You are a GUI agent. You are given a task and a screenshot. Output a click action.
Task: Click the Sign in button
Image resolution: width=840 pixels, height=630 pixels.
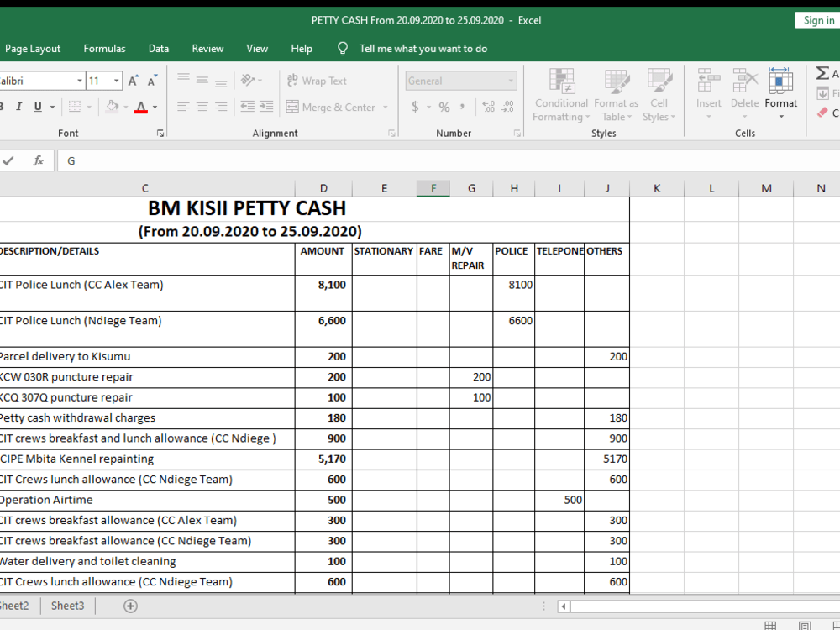click(818, 20)
